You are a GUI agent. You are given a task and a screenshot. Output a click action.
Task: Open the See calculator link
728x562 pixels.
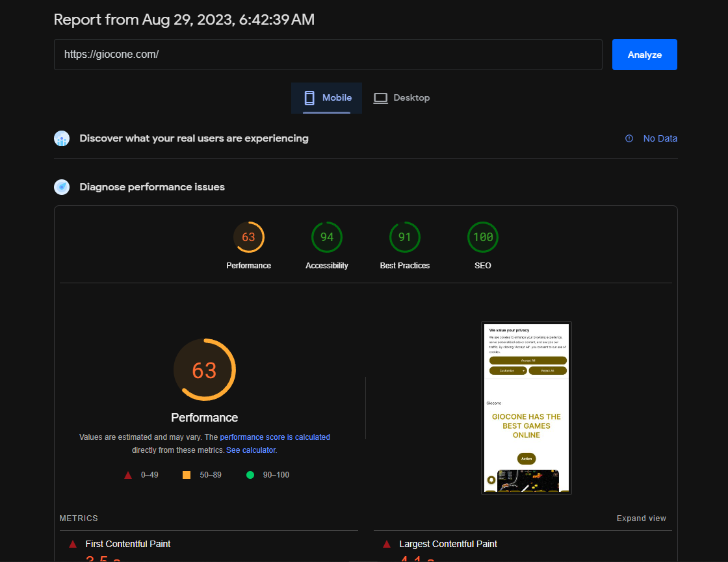(251, 450)
